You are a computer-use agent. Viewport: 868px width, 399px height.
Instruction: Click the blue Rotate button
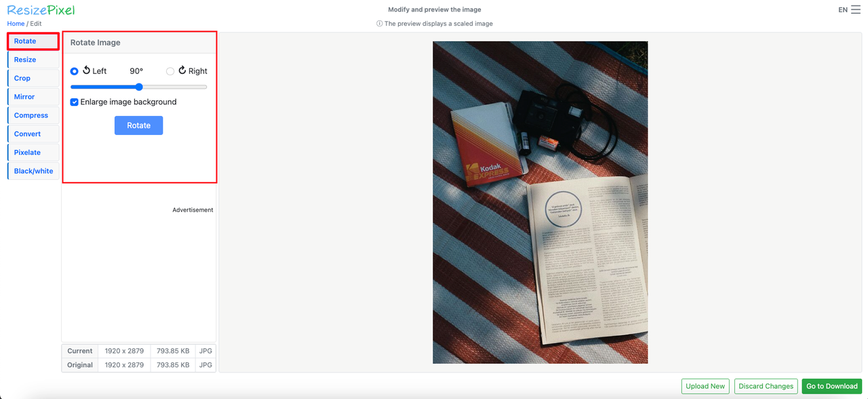[138, 126]
